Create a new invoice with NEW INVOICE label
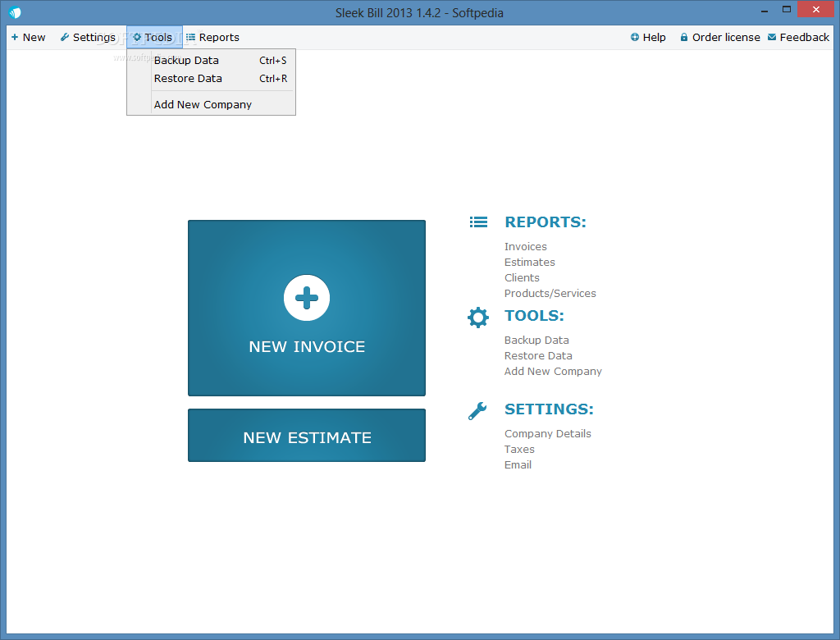Screen dimensions: 840x640 (x=307, y=347)
